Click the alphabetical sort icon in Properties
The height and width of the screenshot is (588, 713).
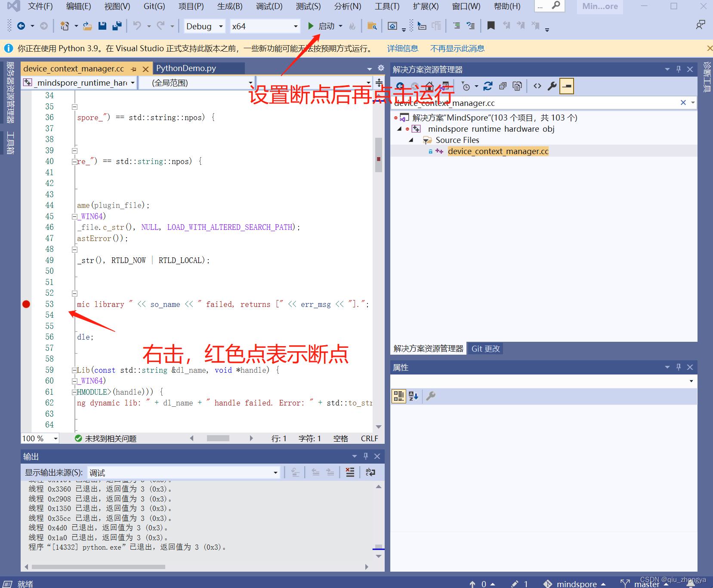pyautogui.click(x=414, y=396)
